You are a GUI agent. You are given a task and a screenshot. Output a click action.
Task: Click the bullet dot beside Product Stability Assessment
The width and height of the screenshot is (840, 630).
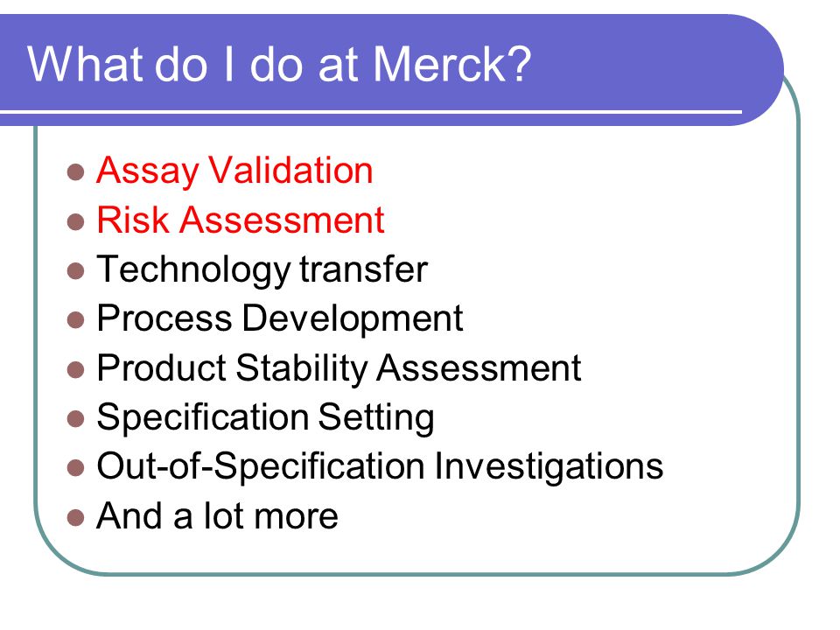coord(75,369)
